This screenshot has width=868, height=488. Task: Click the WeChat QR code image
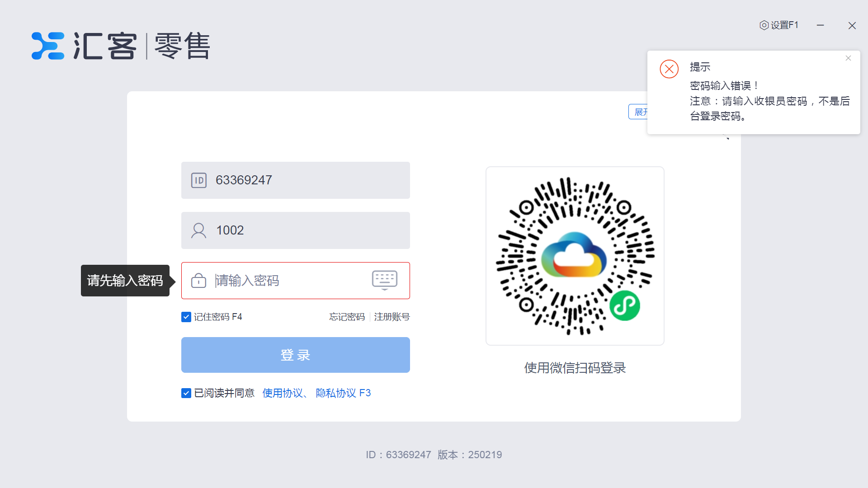point(575,256)
